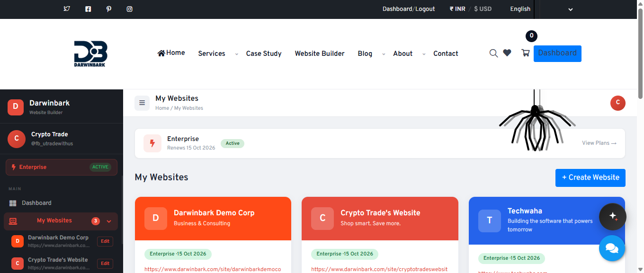Image resolution: width=644 pixels, height=273 pixels.
Task: Select English language option
Action: (520, 9)
